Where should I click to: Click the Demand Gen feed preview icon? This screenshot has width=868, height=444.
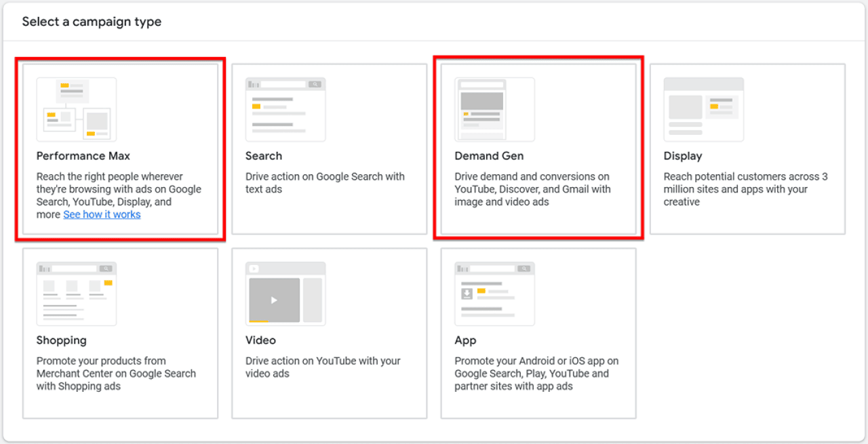[x=494, y=108]
